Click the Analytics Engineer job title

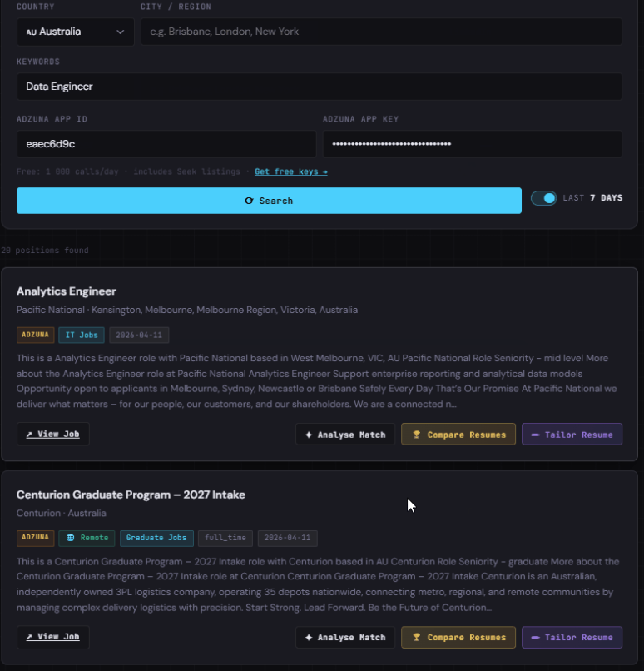(x=67, y=291)
